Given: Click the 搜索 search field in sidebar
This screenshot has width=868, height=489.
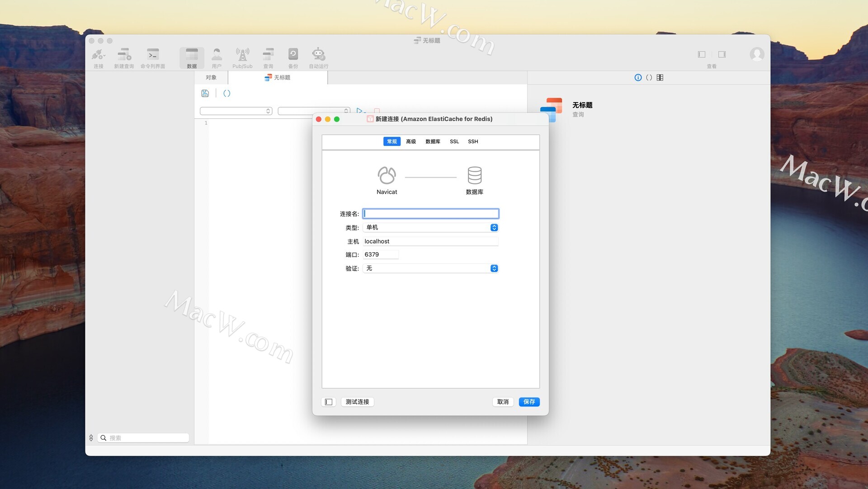Looking at the screenshot, I should pos(143,437).
